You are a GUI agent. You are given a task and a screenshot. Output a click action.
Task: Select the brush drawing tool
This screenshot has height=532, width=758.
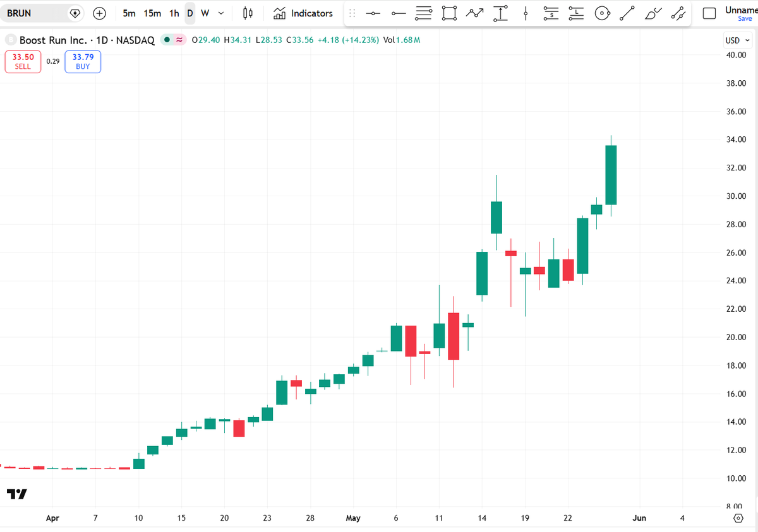653,13
